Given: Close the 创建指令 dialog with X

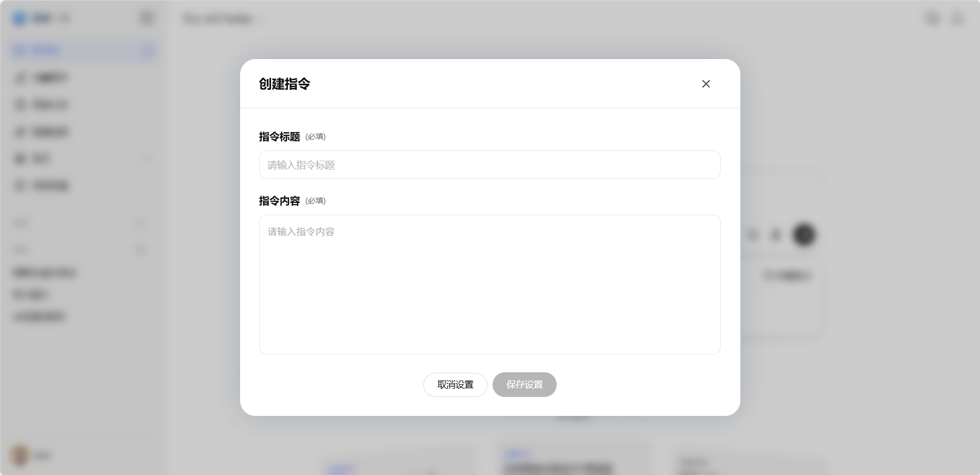Looking at the screenshot, I should click(x=706, y=84).
